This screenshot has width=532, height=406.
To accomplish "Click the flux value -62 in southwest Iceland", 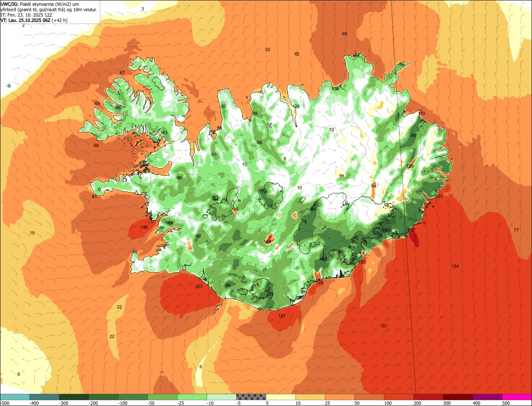I will pos(198,236).
